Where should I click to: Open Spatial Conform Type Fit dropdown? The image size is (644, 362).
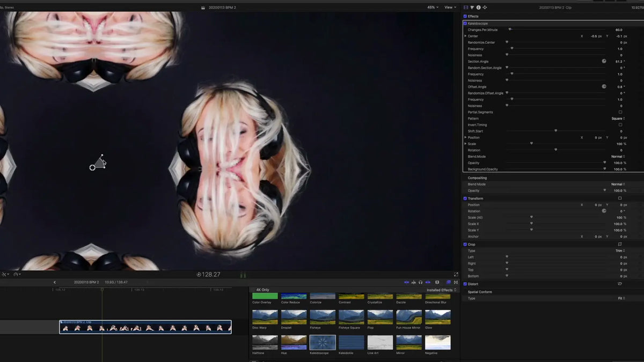tap(621, 298)
